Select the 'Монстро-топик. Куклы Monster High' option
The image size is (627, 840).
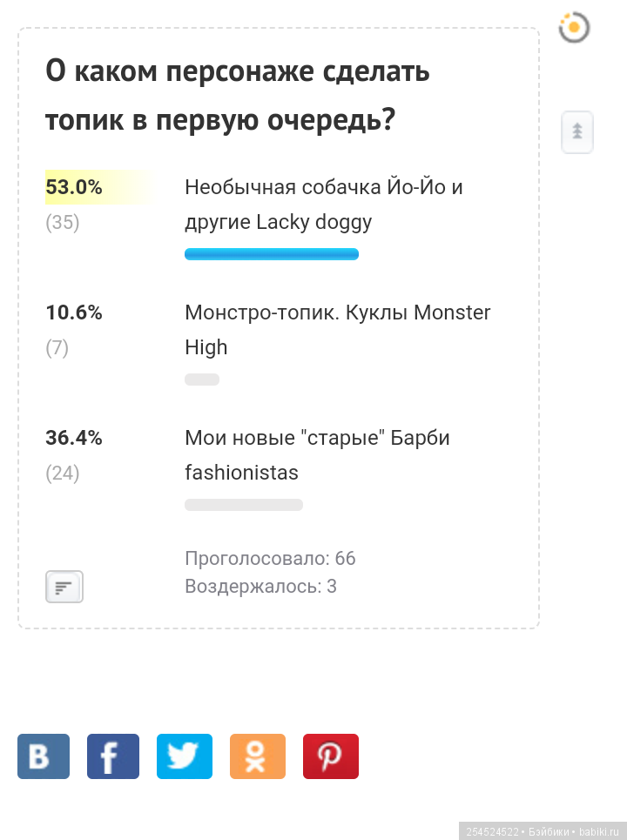(x=337, y=329)
